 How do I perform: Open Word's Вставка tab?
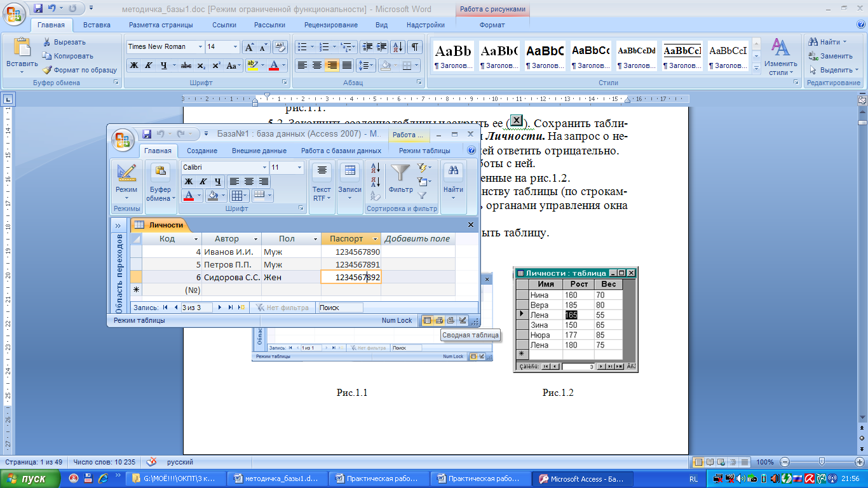click(x=97, y=25)
